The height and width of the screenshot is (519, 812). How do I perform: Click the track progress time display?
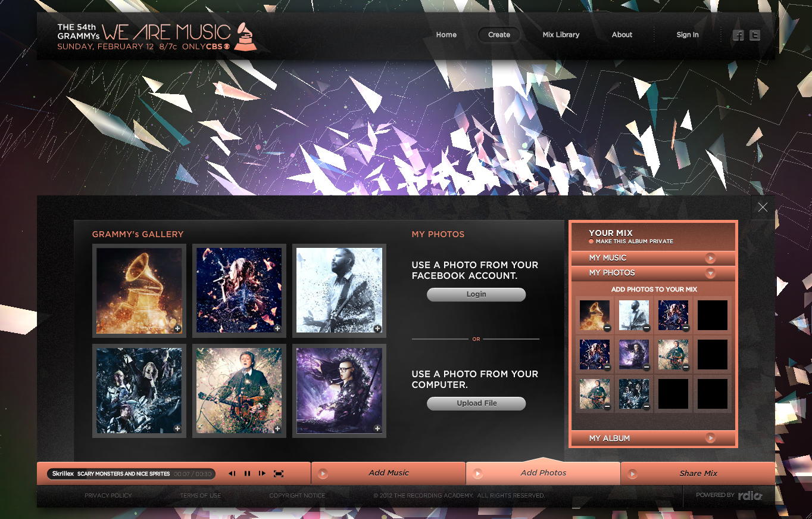[192, 474]
